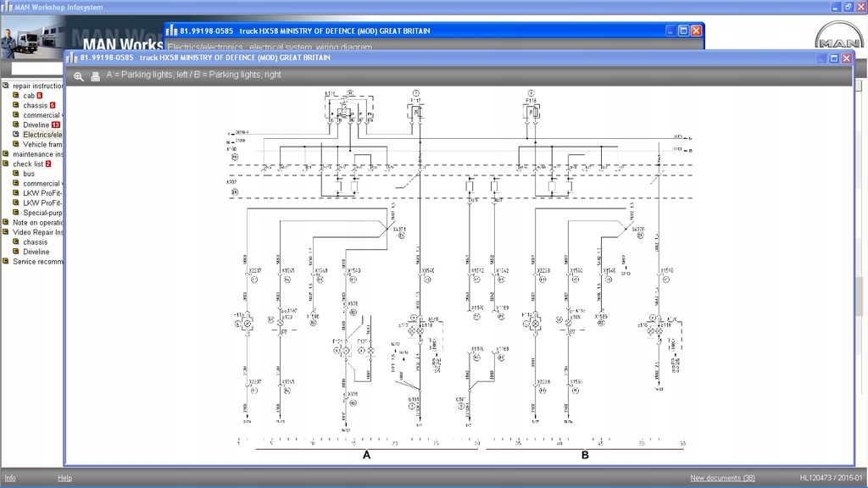Click section label B under the diagram
The width and height of the screenshot is (868, 488).
(x=585, y=455)
